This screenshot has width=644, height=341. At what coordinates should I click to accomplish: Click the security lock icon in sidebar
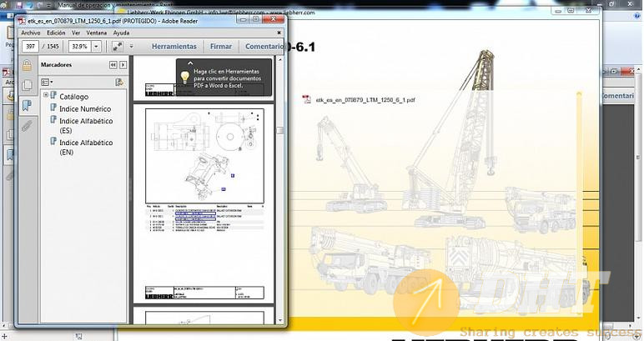pyautogui.click(x=27, y=65)
